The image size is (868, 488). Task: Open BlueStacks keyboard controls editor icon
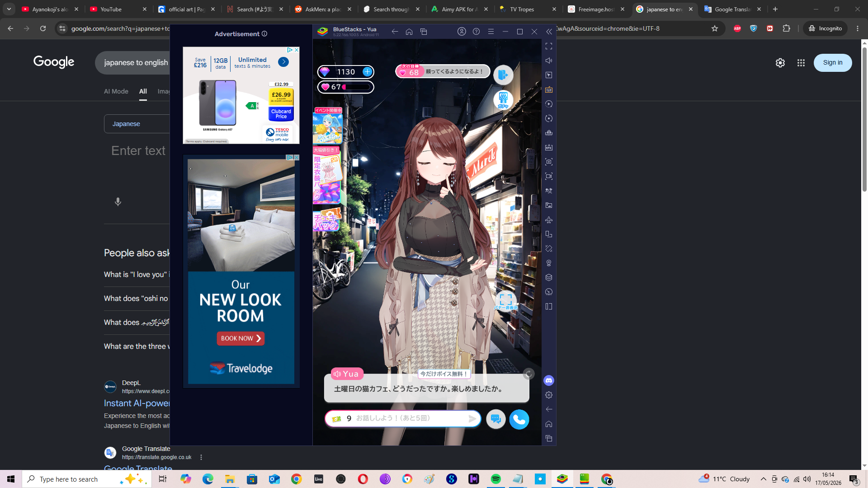pyautogui.click(x=549, y=89)
